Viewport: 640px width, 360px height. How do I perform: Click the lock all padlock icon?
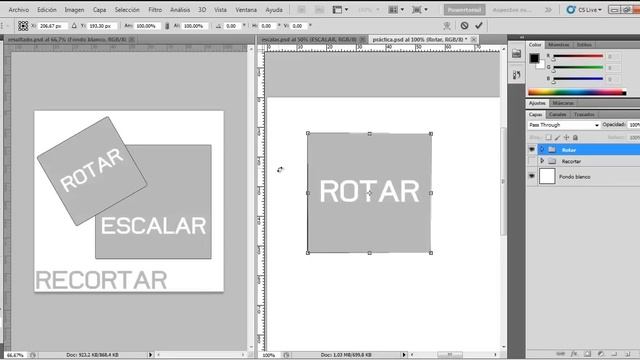576,138
